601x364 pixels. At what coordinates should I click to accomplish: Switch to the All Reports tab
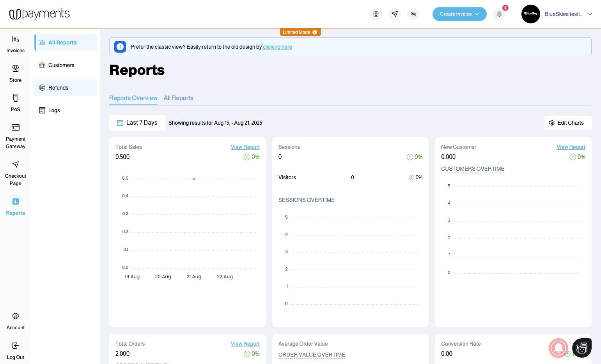178,98
